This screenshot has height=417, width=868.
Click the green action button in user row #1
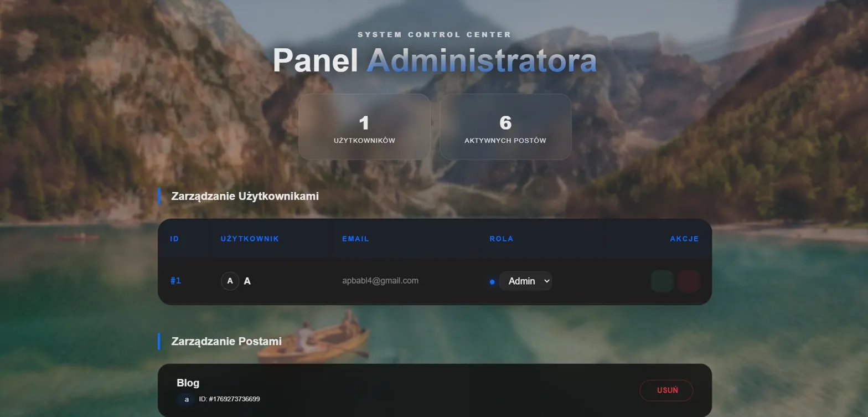(x=662, y=281)
